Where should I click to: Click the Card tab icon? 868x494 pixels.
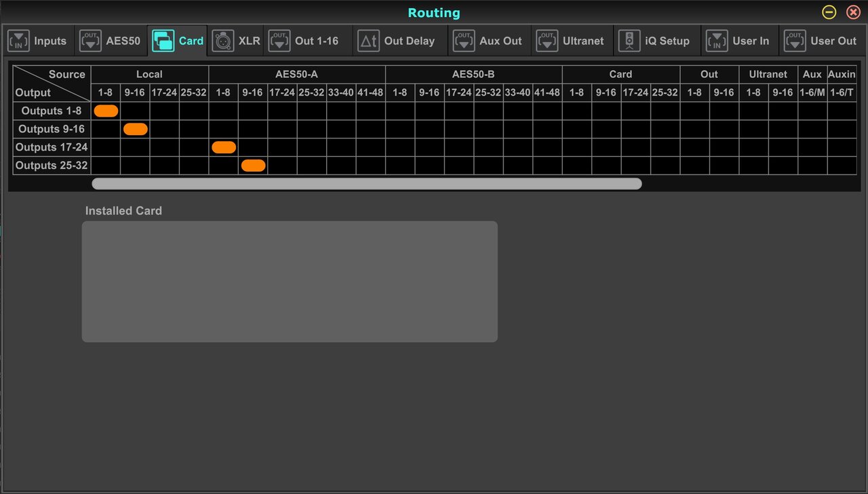coord(163,41)
